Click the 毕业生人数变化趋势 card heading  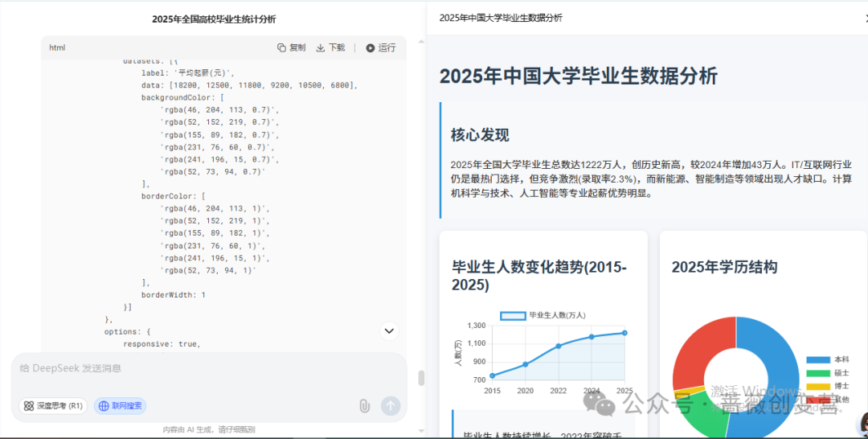tap(540, 275)
